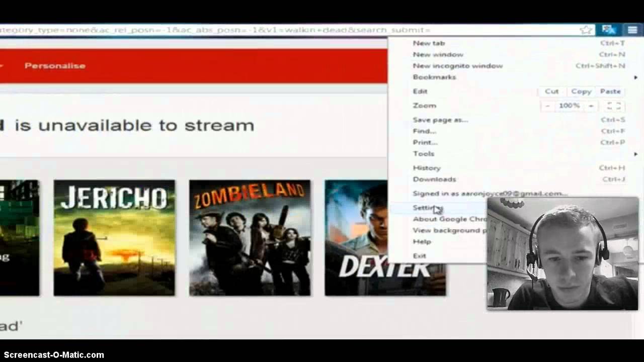Expand the Tools submenu
Viewport: 644px width, 362px height.
pyautogui.click(x=516, y=154)
